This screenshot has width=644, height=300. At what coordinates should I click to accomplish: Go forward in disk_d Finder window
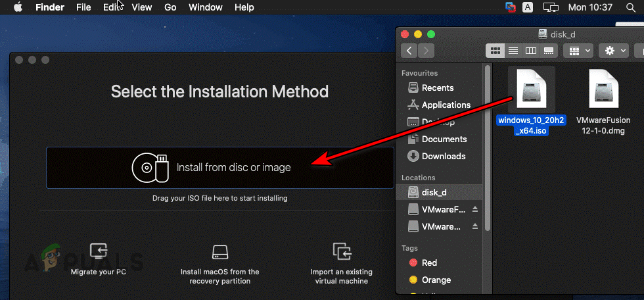426,51
